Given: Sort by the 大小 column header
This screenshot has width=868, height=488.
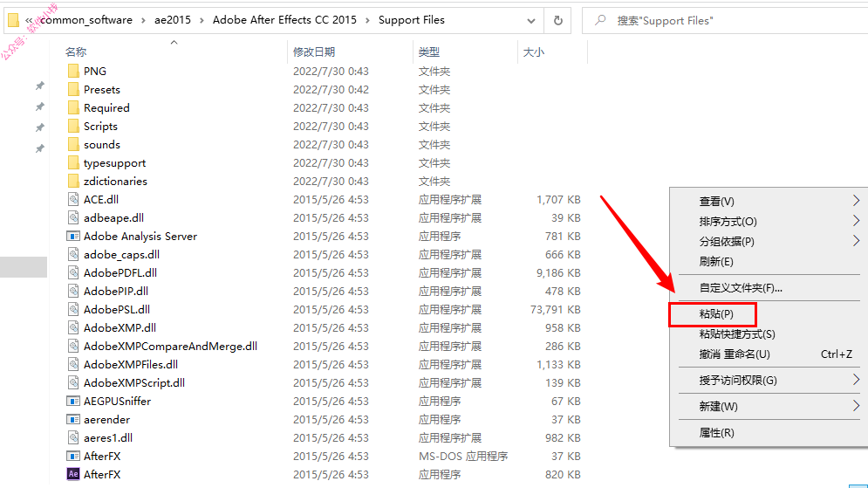Looking at the screenshot, I should [x=534, y=52].
